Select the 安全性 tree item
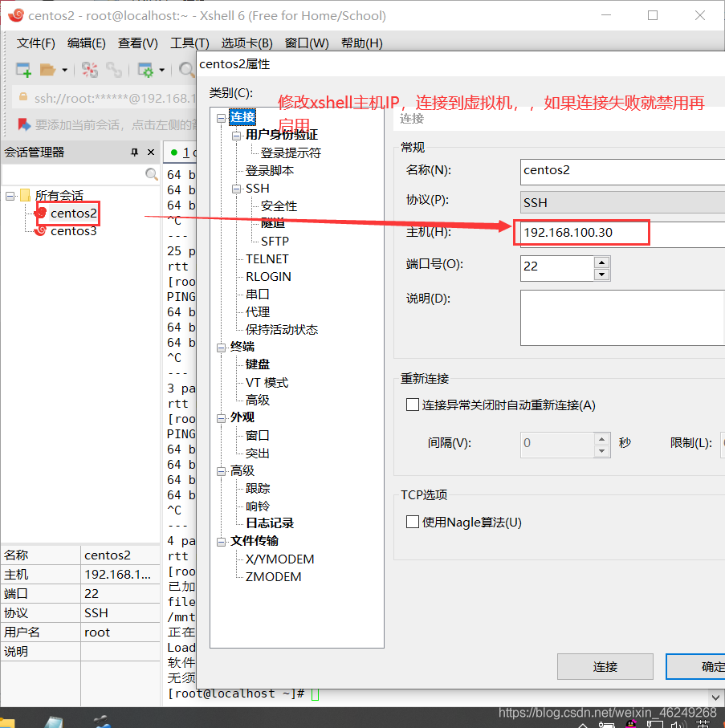 (279, 206)
